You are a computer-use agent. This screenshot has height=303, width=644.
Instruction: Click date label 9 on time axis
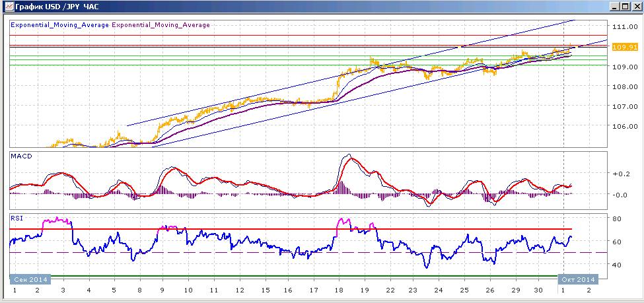[x=162, y=290]
